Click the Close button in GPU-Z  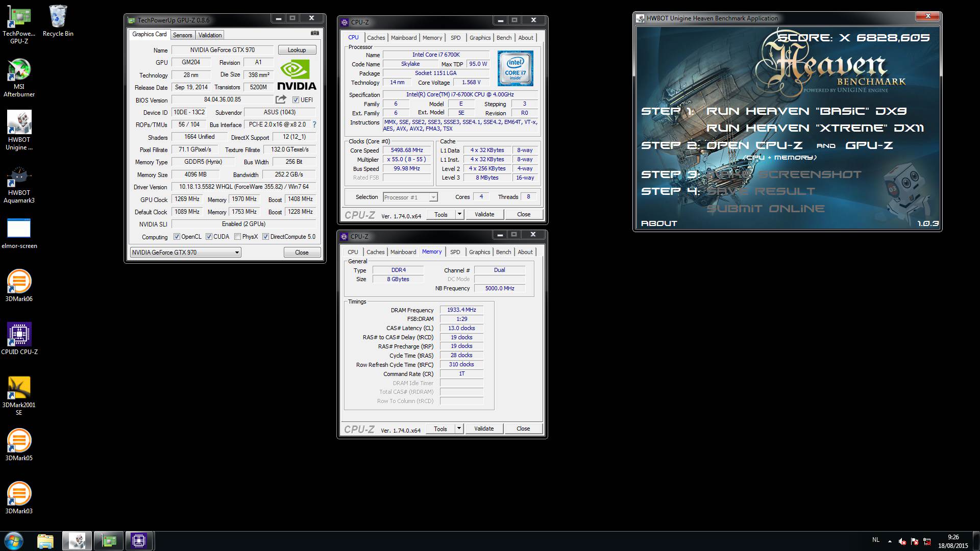(x=302, y=253)
